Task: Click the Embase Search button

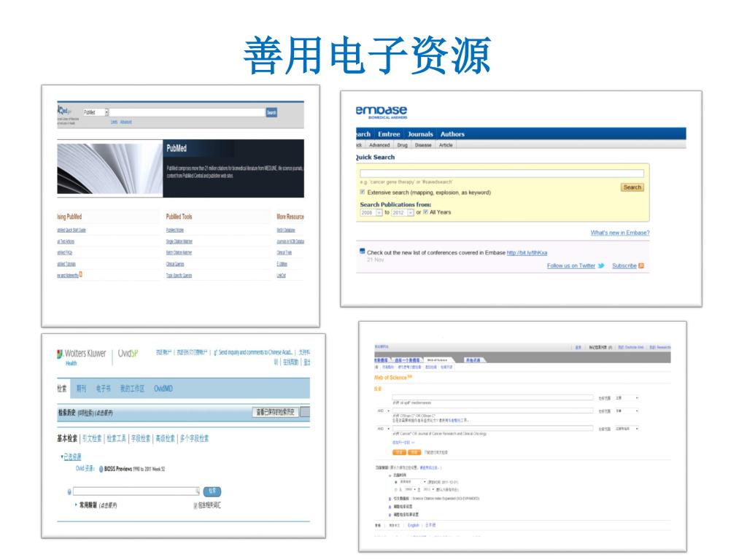Action: click(632, 187)
